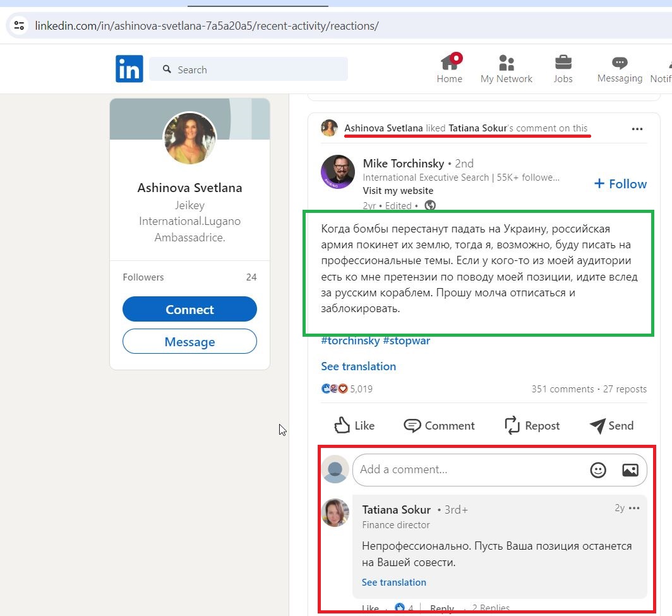The image size is (672, 616).
Task: Click the #torchinsky hashtag
Action: pyautogui.click(x=351, y=341)
